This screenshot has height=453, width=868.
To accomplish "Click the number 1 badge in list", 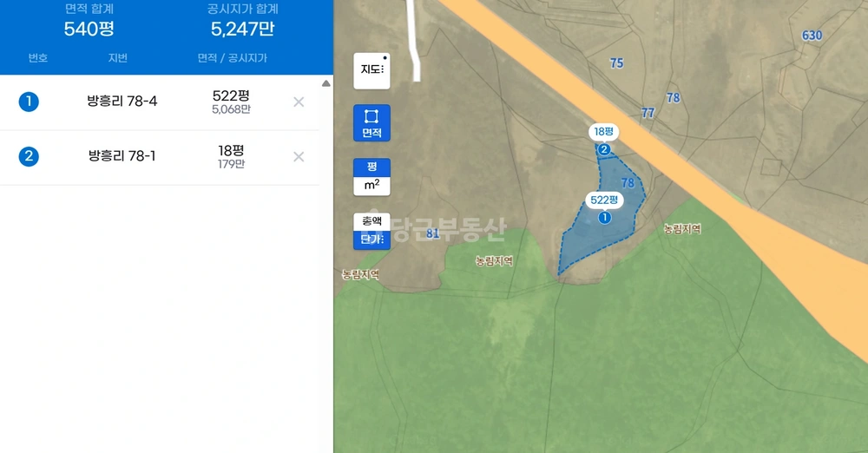I will point(29,102).
